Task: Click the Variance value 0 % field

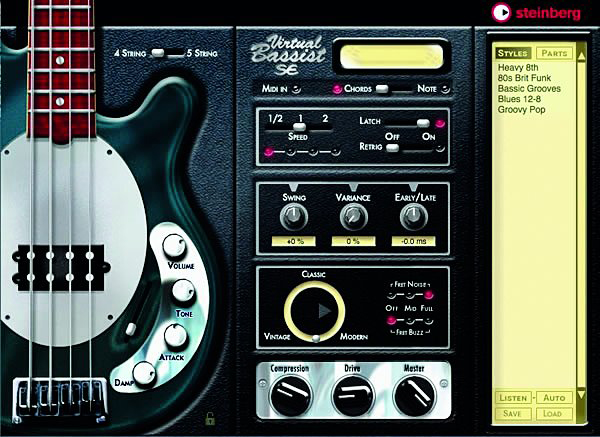Action: point(354,241)
